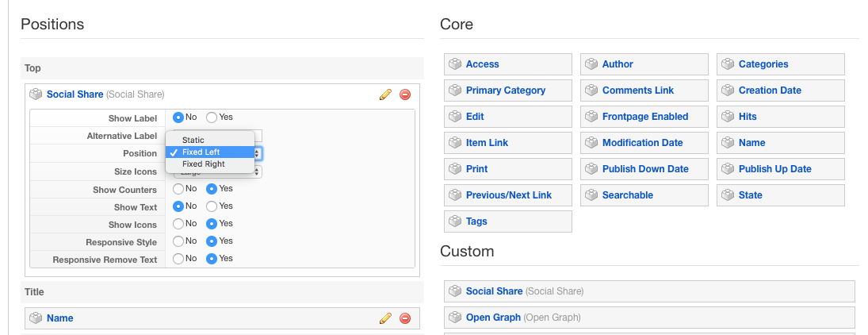
Task: Click the cube icon next to Tags
Action: coord(455,221)
